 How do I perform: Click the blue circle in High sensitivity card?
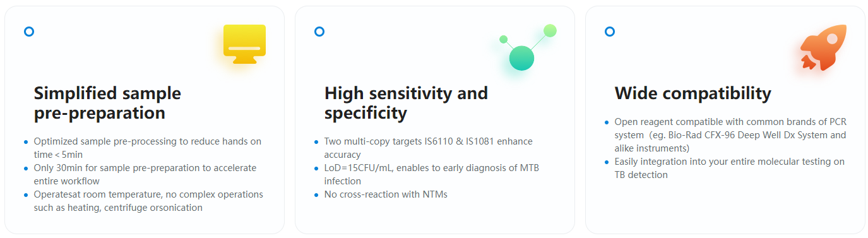pos(319,32)
